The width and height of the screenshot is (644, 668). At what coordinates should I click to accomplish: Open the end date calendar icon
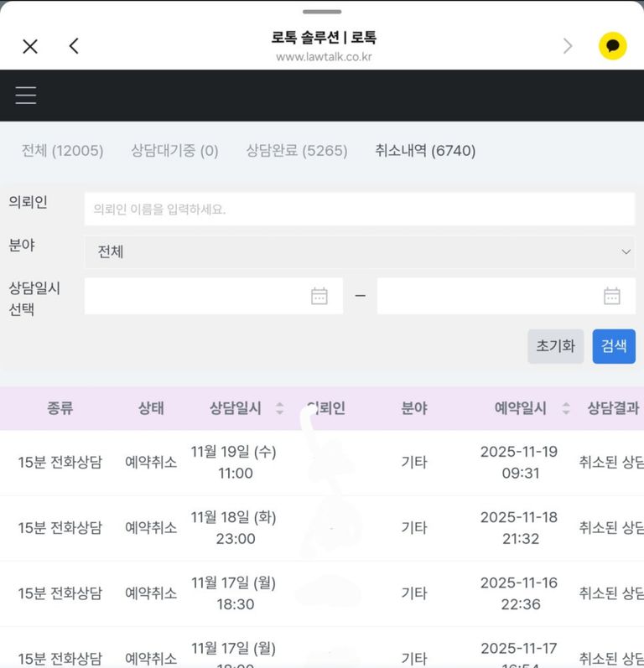pyautogui.click(x=612, y=296)
